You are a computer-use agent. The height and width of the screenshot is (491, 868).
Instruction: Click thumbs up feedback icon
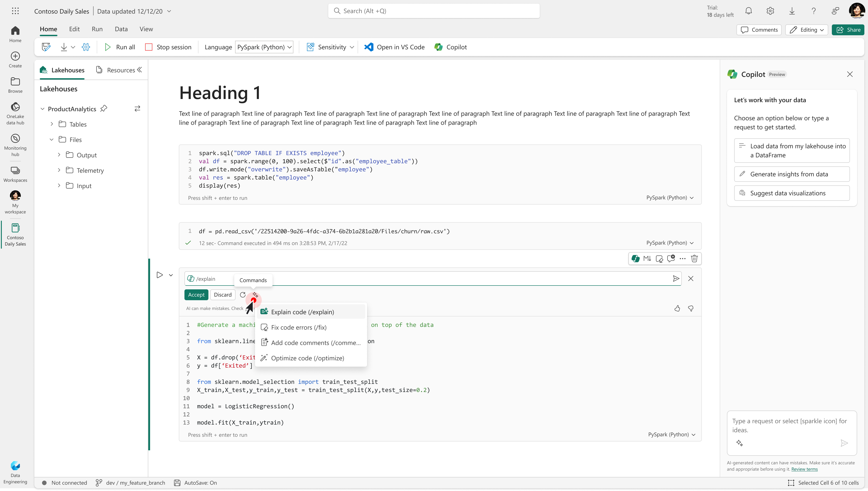coord(677,308)
